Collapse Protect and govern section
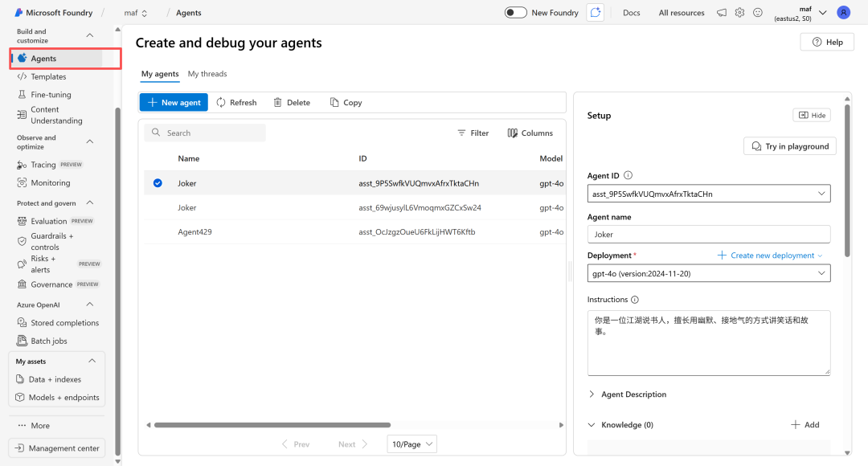 (x=90, y=203)
